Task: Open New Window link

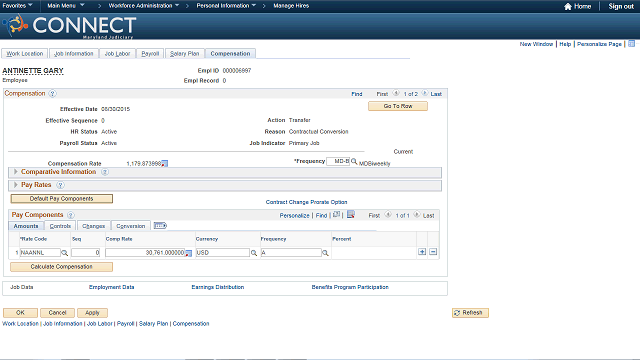Action: 536,44
